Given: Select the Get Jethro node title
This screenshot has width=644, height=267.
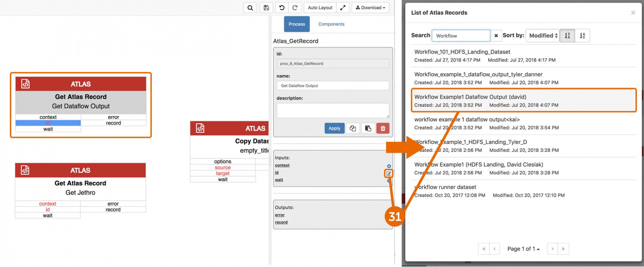Looking at the screenshot, I should pyautogui.click(x=80, y=193).
